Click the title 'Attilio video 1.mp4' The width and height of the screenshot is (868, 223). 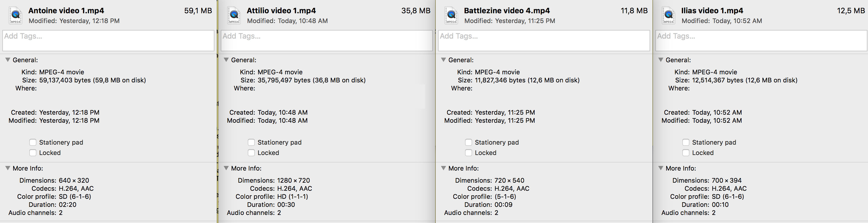[281, 11]
